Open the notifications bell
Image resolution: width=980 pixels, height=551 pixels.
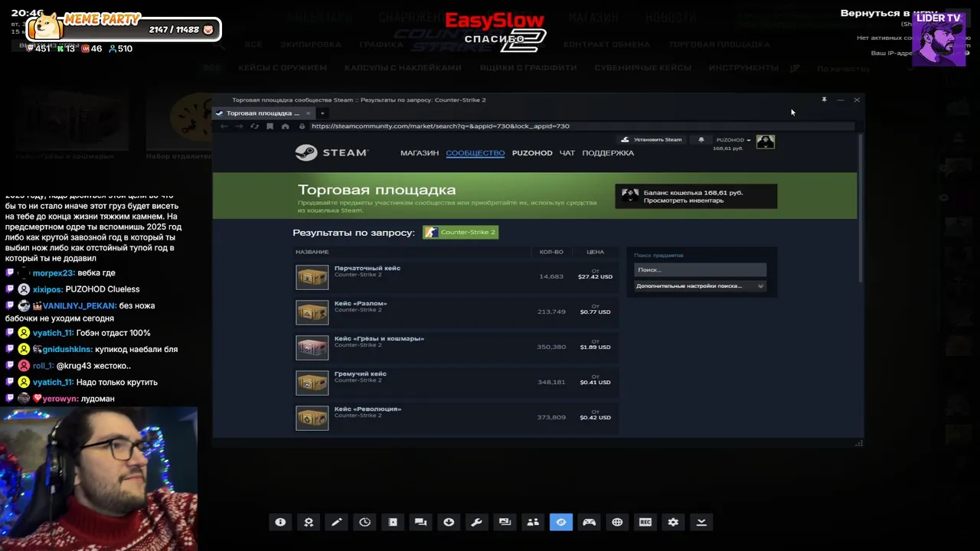coord(701,140)
